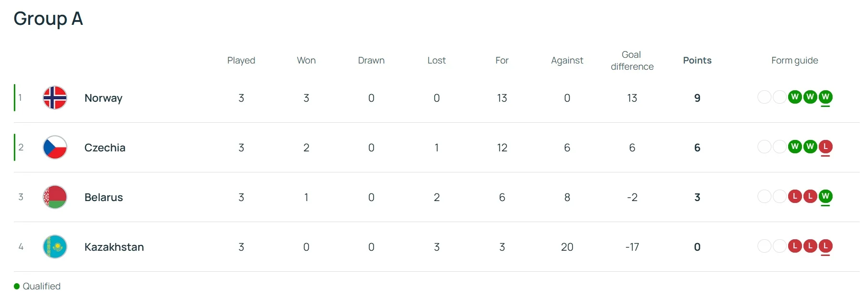Click Kazakhstan's latest underlined L form badge

825,246
